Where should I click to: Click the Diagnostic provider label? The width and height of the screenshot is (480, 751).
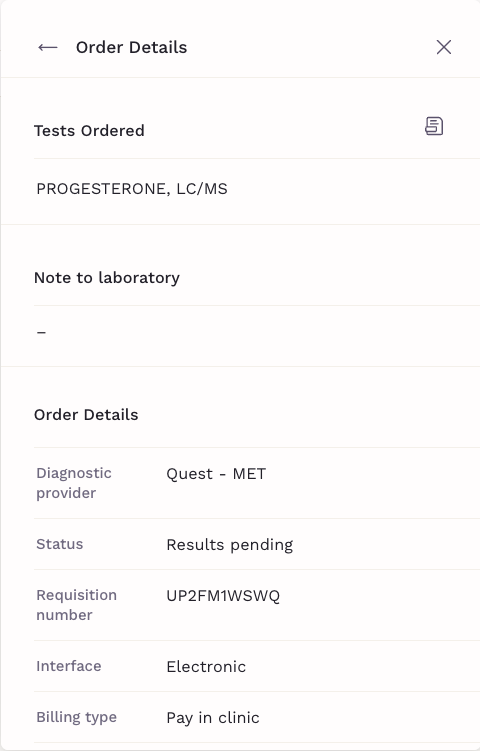(x=74, y=483)
